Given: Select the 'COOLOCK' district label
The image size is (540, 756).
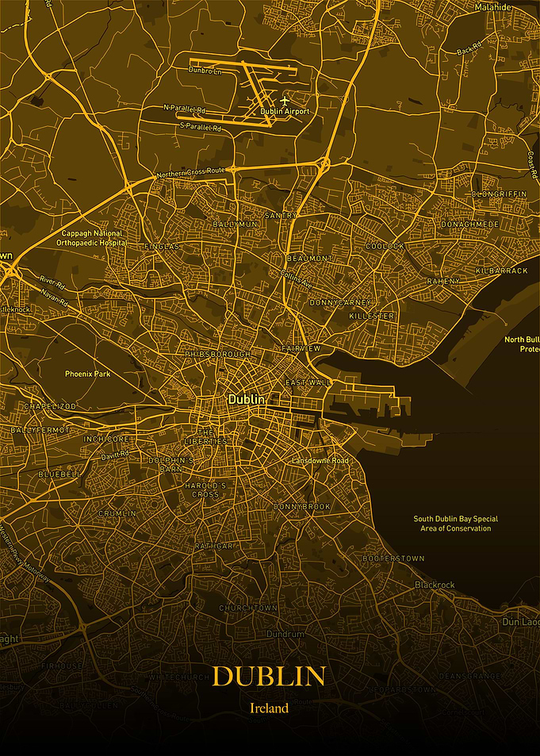Looking at the screenshot, I should click(385, 246).
